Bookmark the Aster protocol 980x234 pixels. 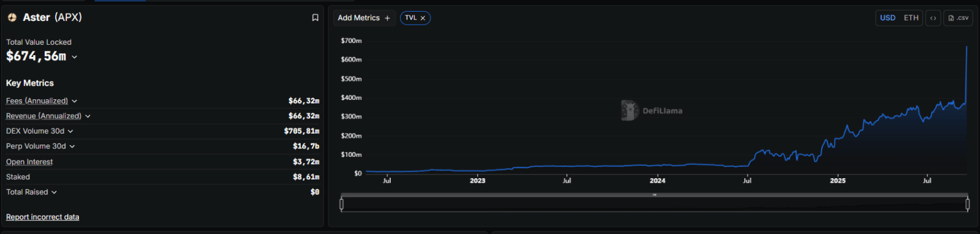point(315,18)
